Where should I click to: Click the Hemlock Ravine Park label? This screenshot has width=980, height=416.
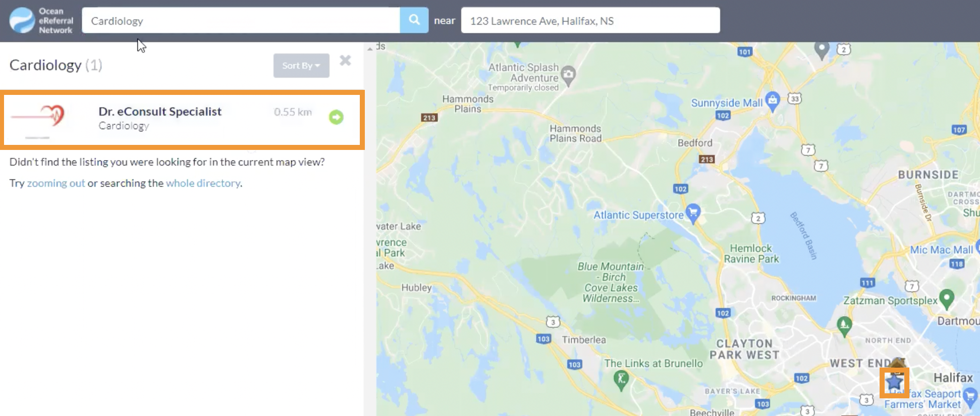coord(751,253)
